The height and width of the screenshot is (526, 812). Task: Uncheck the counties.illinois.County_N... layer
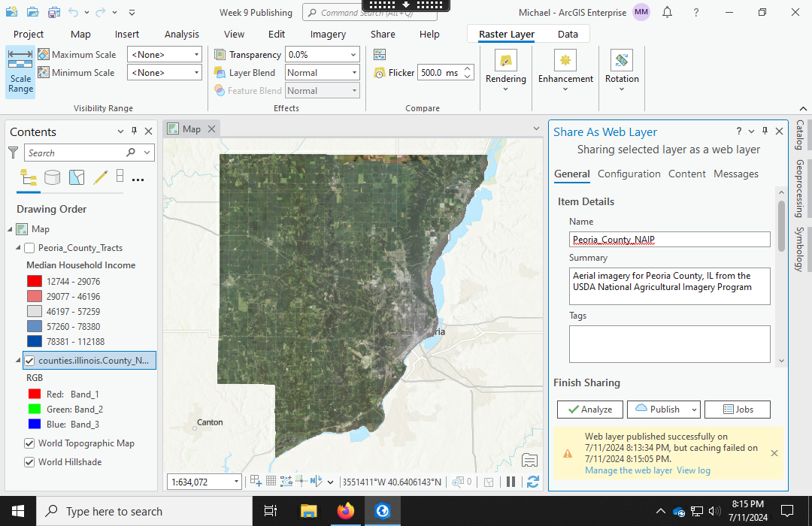[29, 361]
